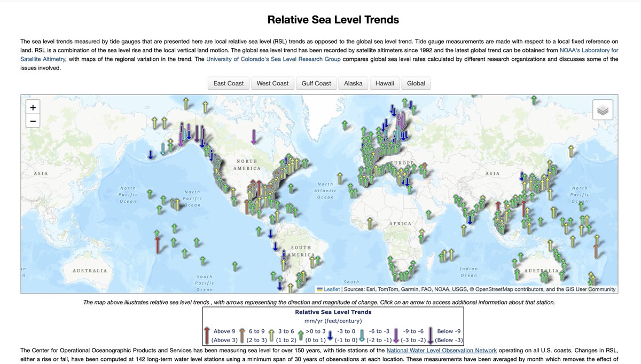This screenshot has width=641, height=364.
Task: Click the green arrow near Bermuda
Action: (x=291, y=188)
